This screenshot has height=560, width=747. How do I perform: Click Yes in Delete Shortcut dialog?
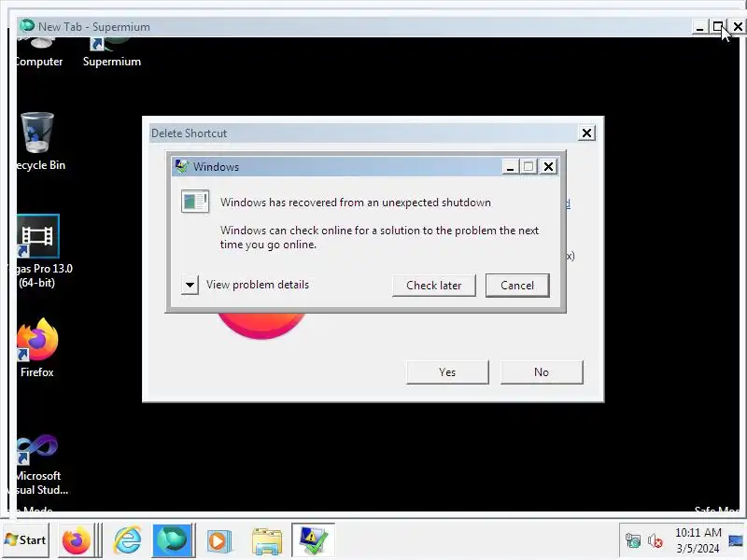(447, 371)
